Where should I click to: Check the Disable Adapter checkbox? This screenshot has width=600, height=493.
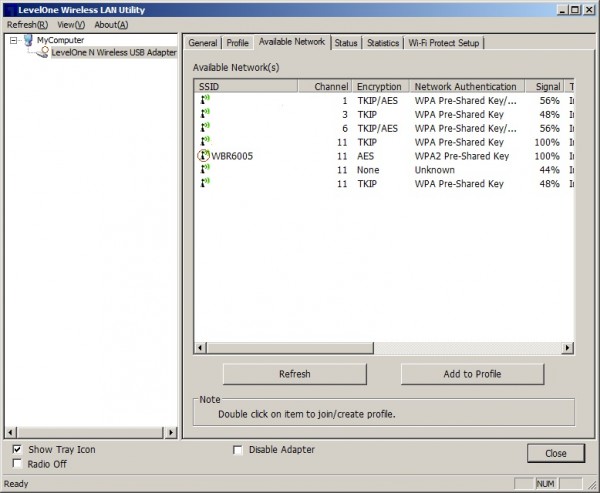[238, 450]
